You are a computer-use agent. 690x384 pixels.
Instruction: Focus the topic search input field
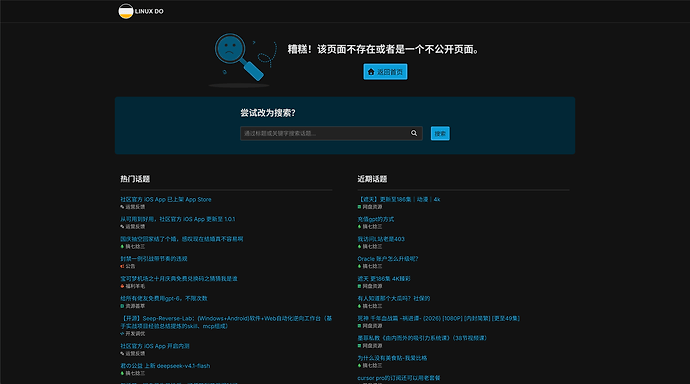click(331, 133)
